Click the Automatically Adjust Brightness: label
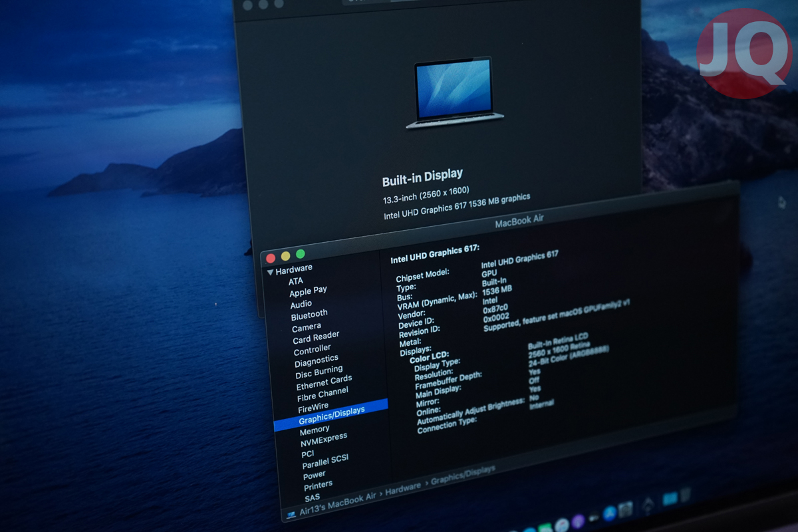 (x=471, y=412)
